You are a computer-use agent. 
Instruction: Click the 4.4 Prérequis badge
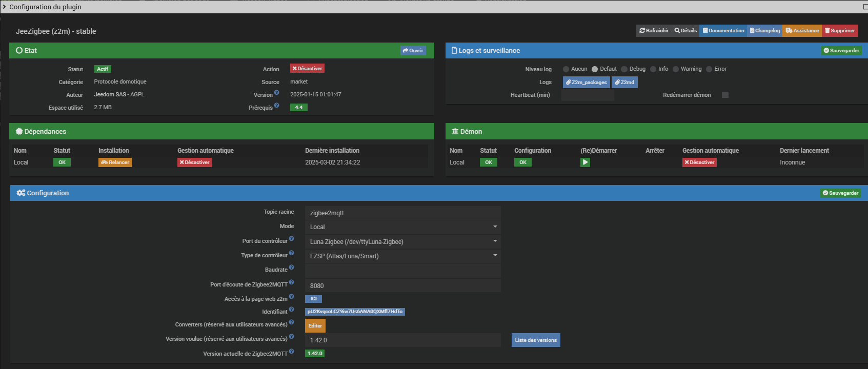point(298,108)
